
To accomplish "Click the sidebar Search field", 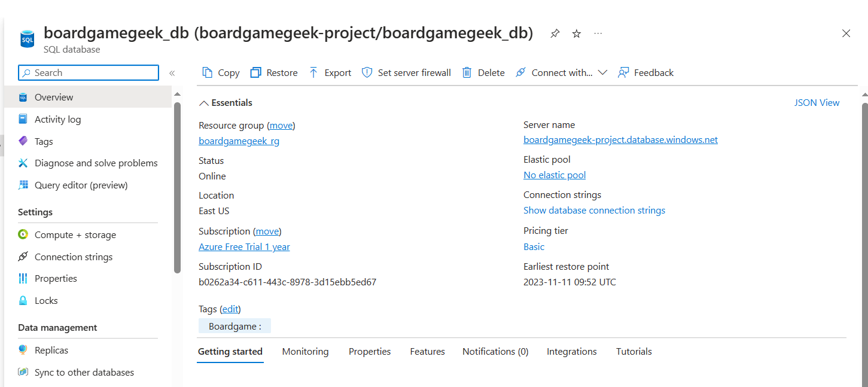I will click(x=89, y=73).
